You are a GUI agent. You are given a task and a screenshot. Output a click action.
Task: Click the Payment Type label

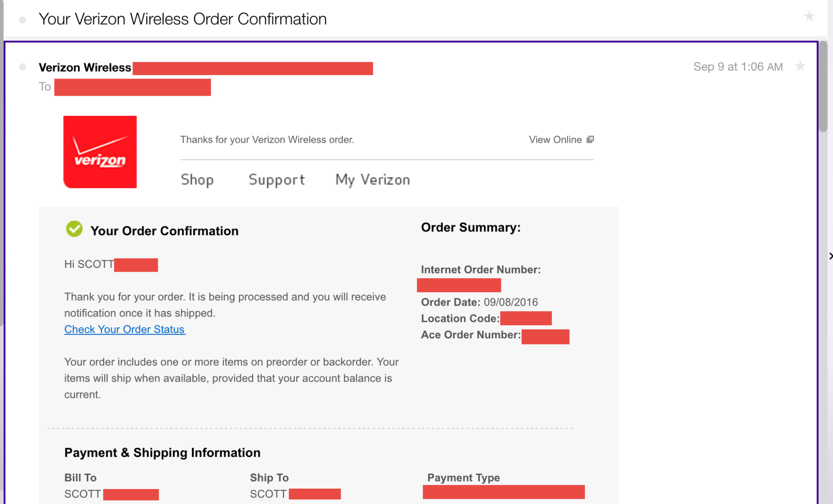click(x=464, y=477)
